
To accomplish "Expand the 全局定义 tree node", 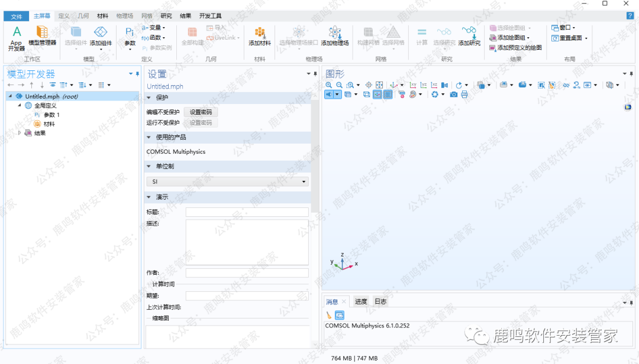I will click(20, 106).
